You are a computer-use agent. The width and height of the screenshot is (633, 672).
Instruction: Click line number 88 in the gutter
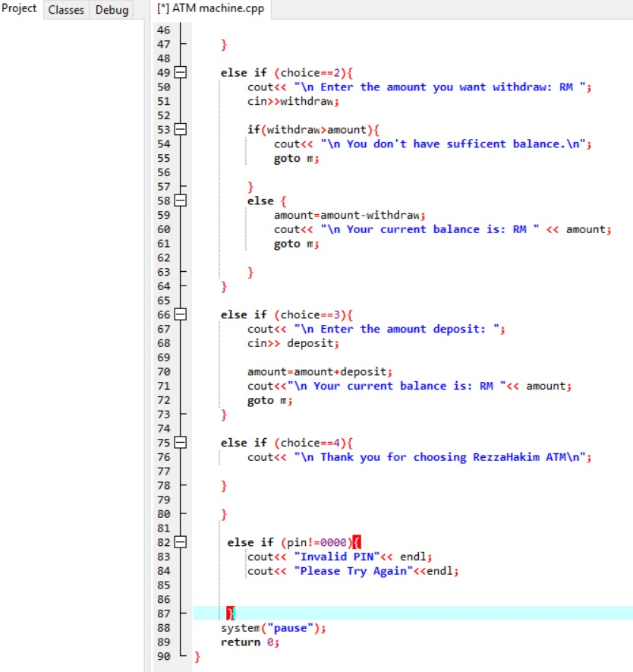tap(164, 628)
